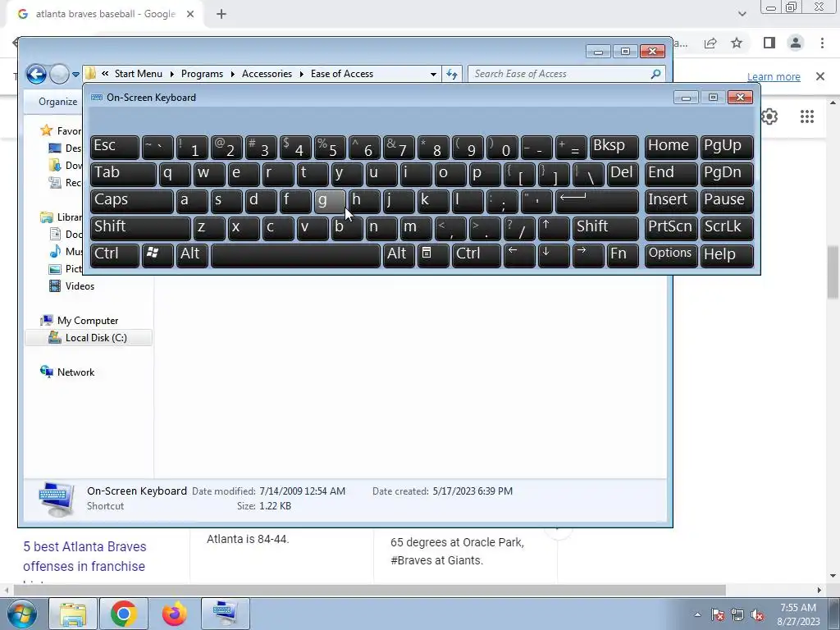
Task: Show hidden icons in the system tray
Action: point(697,615)
